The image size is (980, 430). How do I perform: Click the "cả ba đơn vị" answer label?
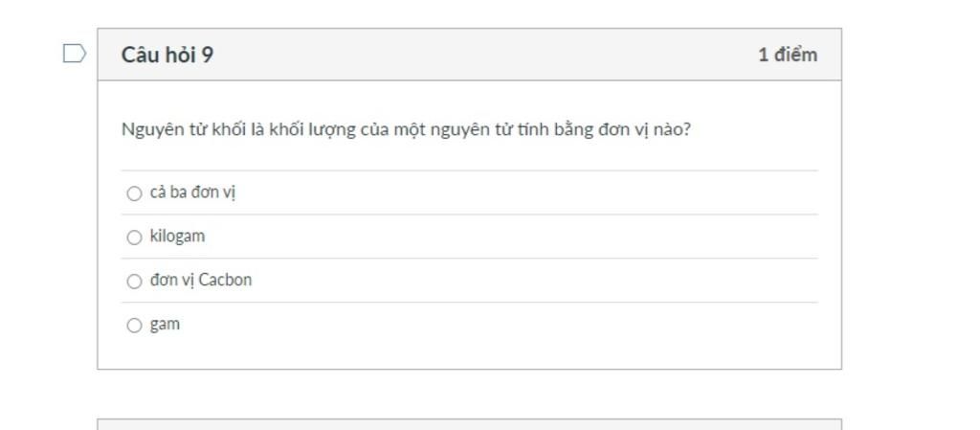(x=192, y=192)
